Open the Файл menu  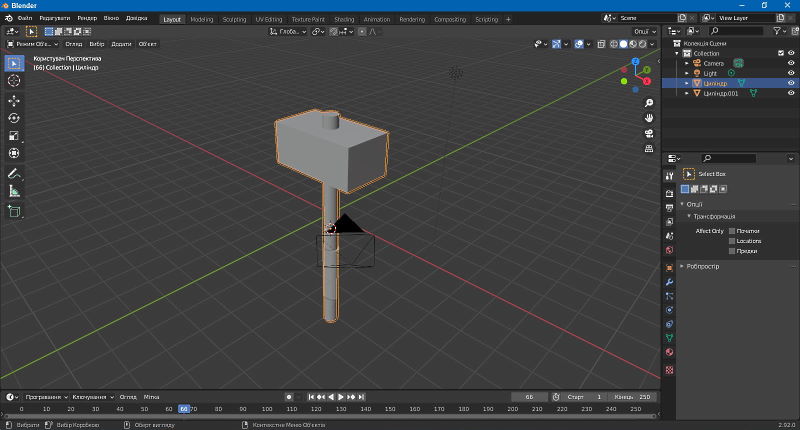click(25, 18)
